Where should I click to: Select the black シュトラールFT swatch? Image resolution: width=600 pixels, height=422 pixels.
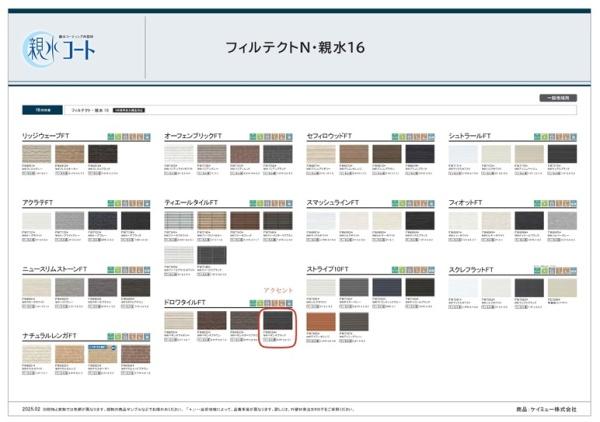pyautogui.click(x=562, y=154)
